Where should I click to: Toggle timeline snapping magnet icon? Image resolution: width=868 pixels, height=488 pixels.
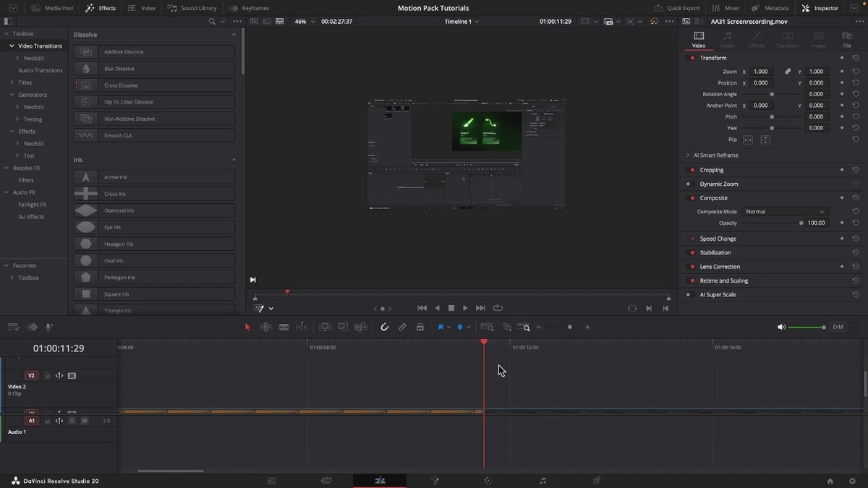tap(385, 328)
